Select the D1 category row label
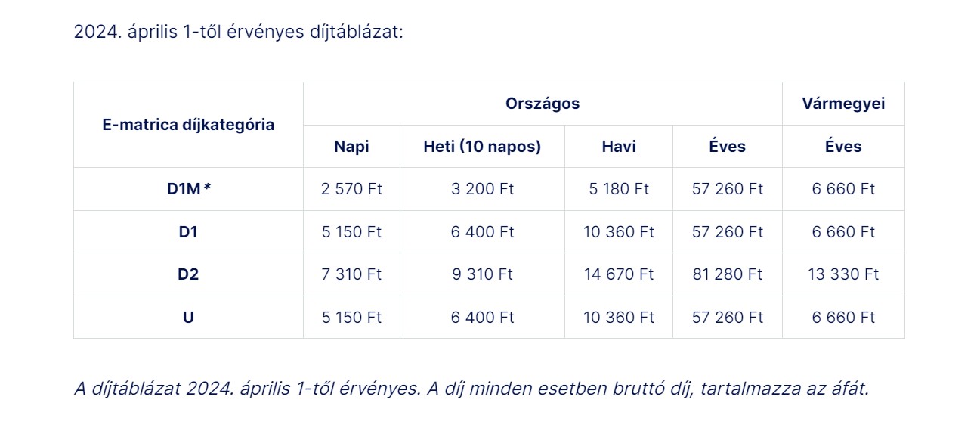This screenshot has width=980, height=434. (188, 232)
